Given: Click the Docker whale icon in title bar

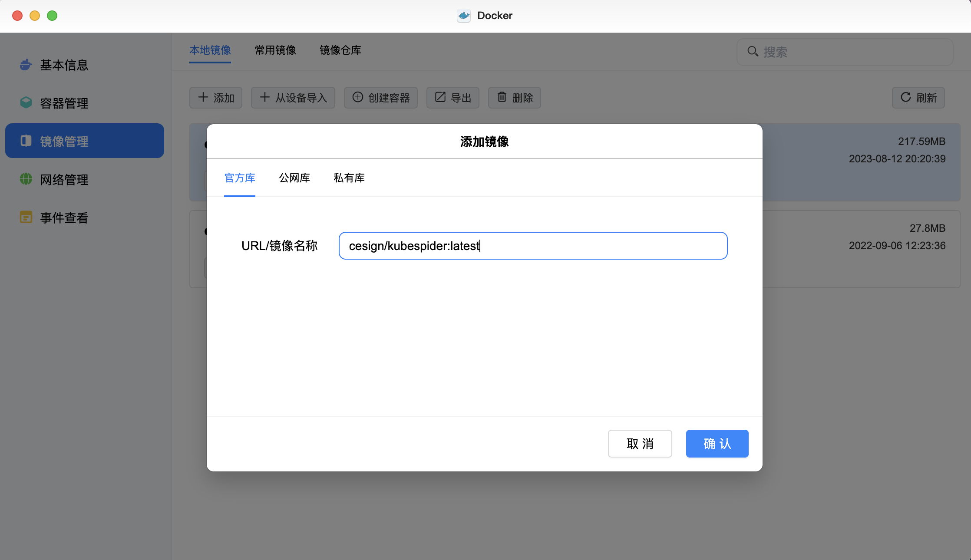Looking at the screenshot, I should 464,16.
